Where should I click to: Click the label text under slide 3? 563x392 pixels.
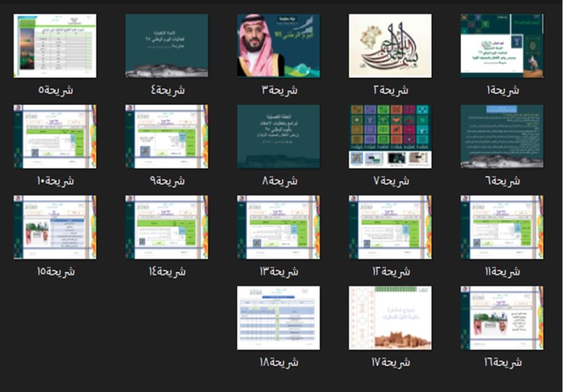pos(279,90)
